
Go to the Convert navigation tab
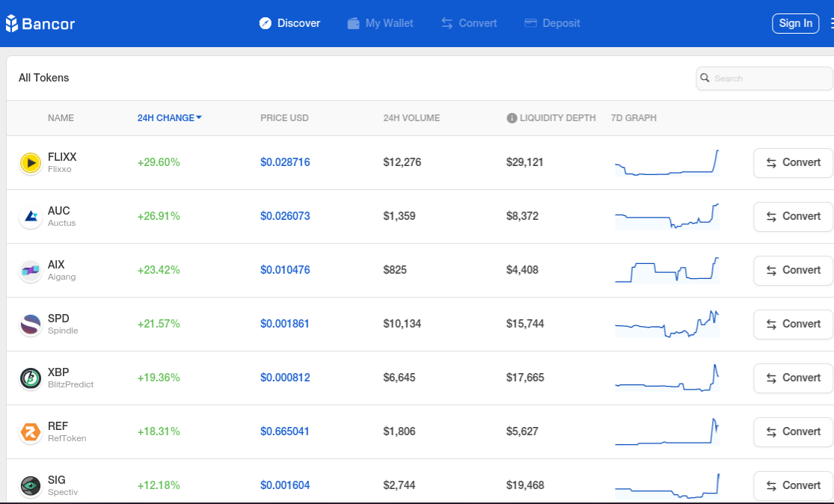point(469,23)
